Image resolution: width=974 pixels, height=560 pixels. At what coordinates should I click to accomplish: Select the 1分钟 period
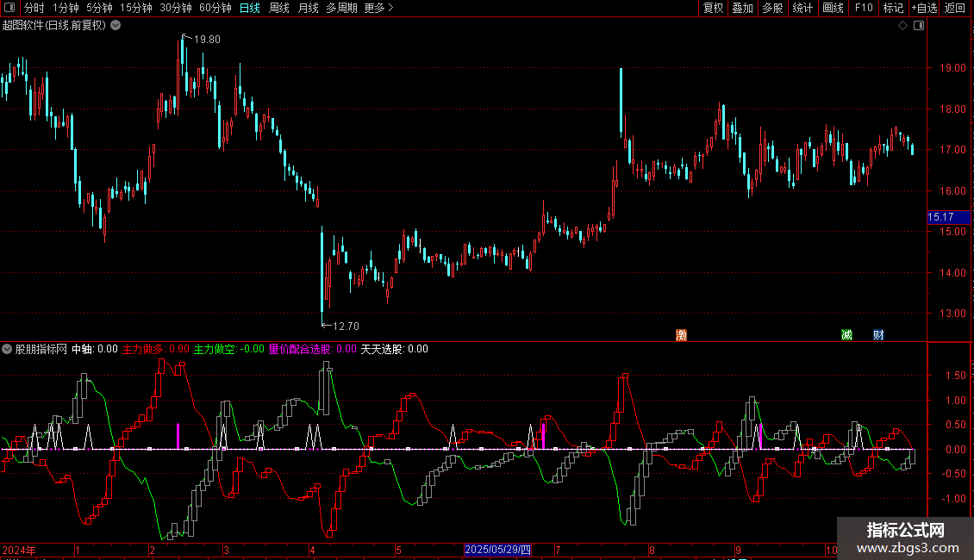coord(66,8)
